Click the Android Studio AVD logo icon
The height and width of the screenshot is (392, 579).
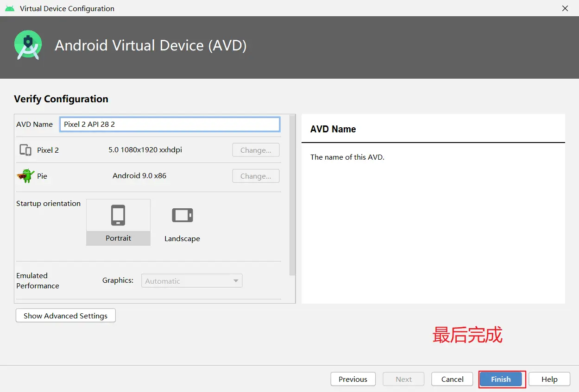tap(28, 45)
